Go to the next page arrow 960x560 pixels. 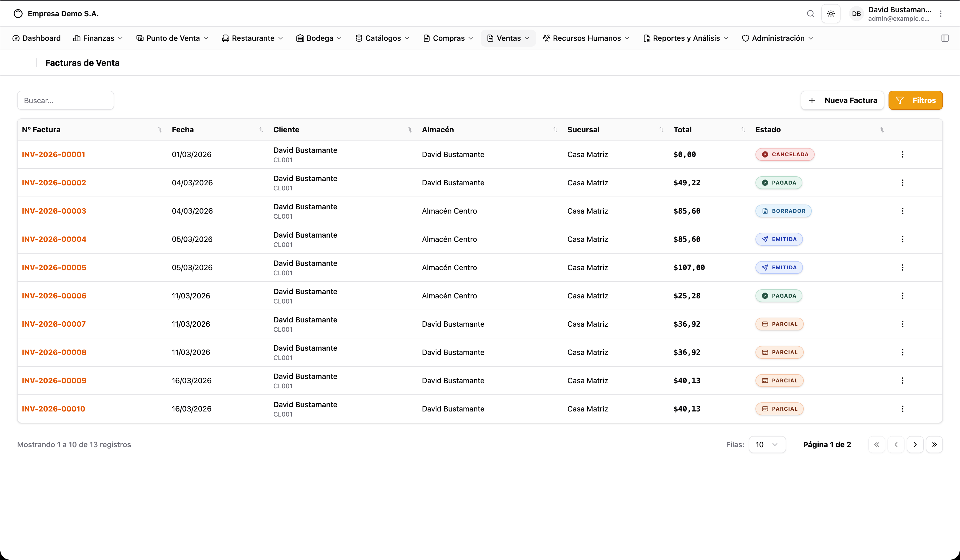(x=915, y=445)
